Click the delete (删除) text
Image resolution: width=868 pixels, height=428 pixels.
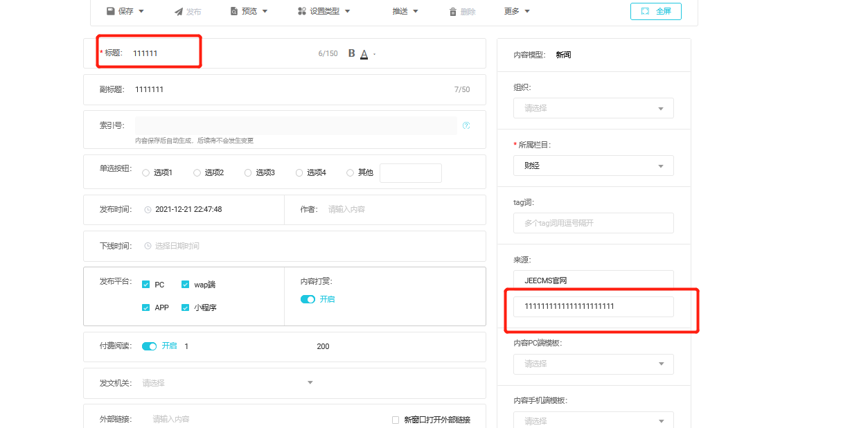coord(468,12)
